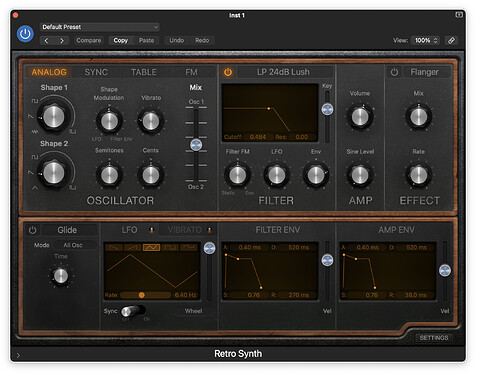Toggle the filter power button
This screenshot has height=375, width=477.
tap(228, 72)
